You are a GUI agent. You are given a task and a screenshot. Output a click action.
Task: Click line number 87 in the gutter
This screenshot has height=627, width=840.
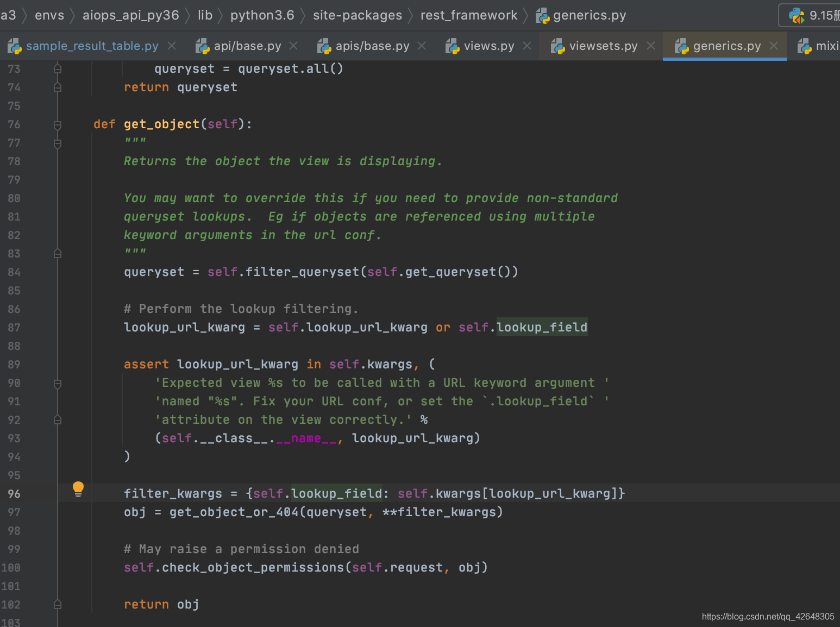click(14, 328)
